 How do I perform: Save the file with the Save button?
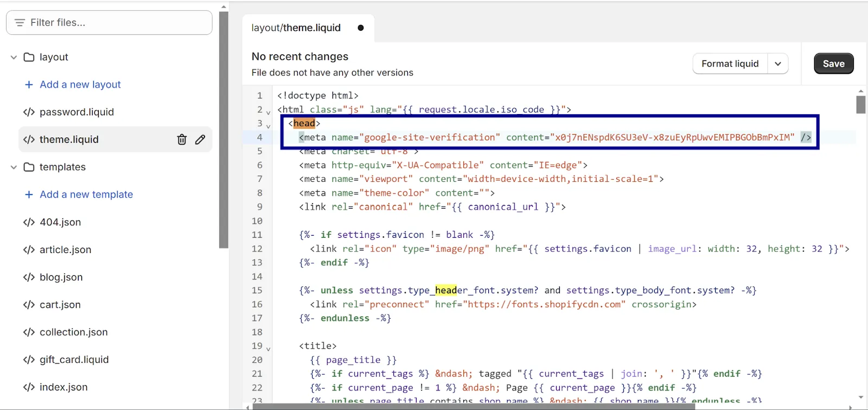click(x=834, y=64)
